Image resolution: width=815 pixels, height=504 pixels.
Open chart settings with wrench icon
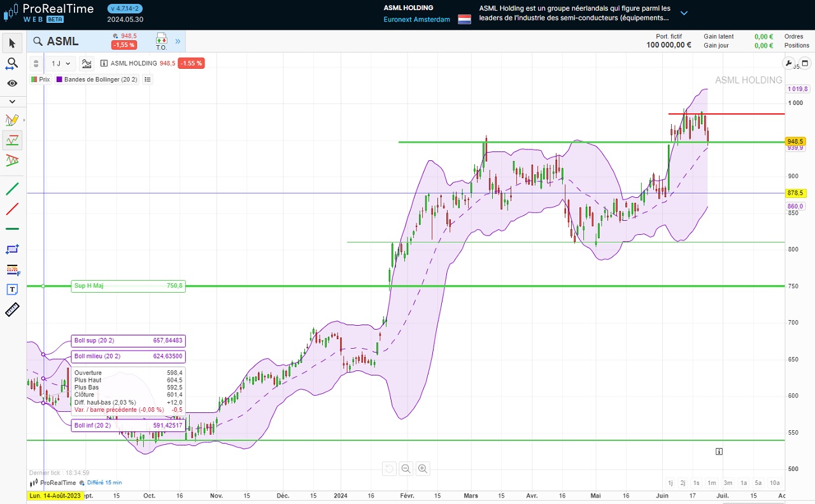pyautogui.click(x=789, y=63)
